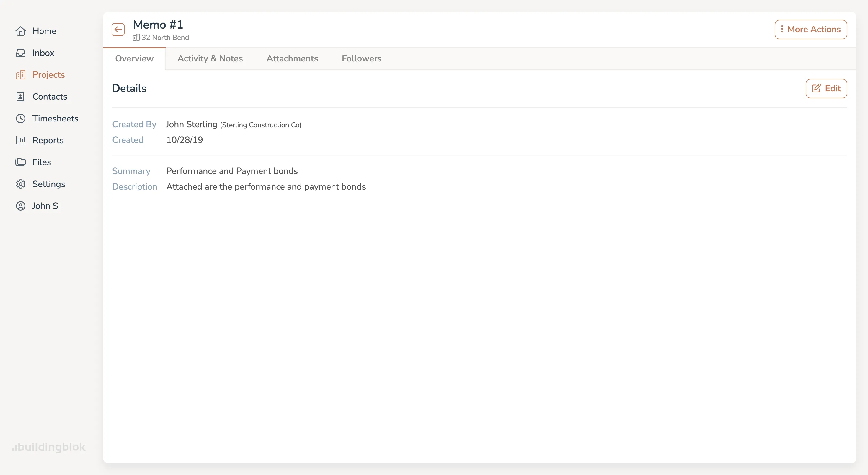Click the 32 North Bend project label
This screenshot has height=475, width=868.
[x=165, y=38]
